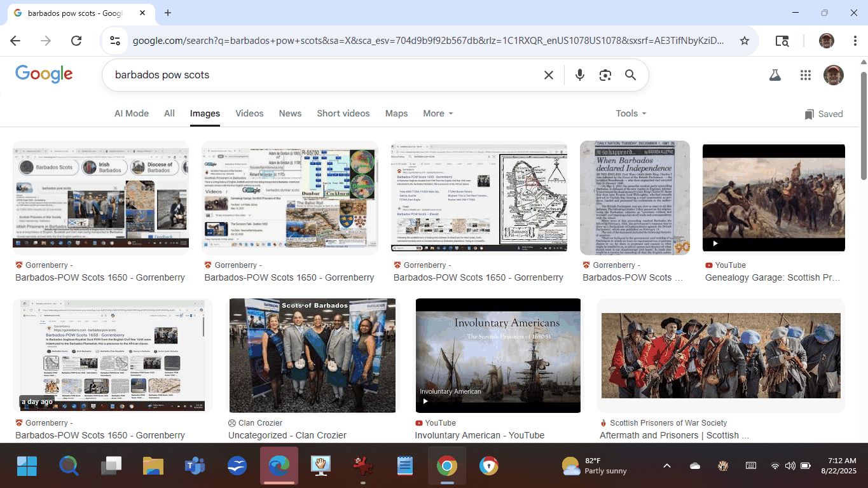The height and width of the screenshot is (488, 868).
Task: Reload the current page
Action: tap(76, 41)
